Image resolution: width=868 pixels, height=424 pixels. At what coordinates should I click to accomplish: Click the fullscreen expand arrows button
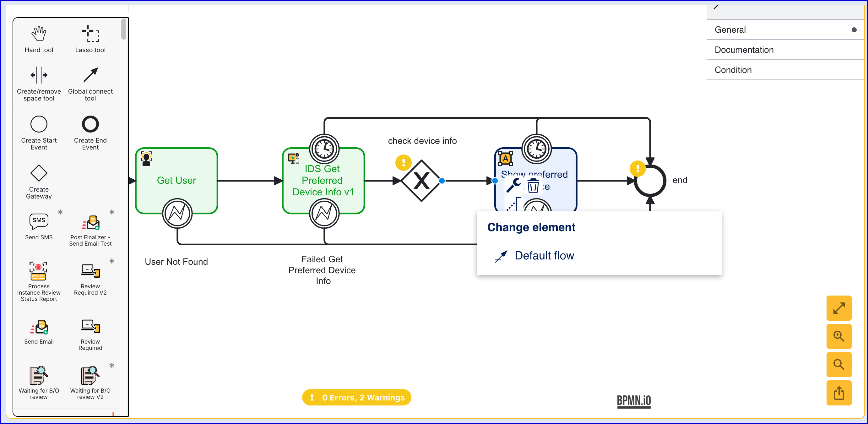838,308
